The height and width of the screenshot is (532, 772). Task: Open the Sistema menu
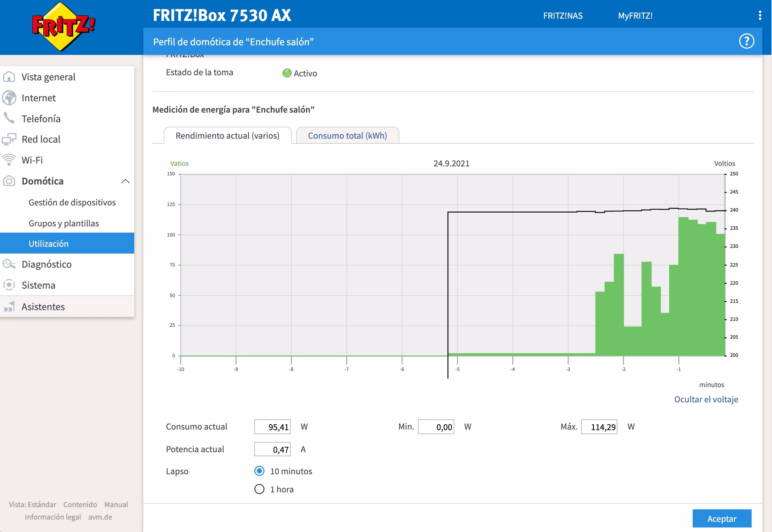click(67, 285)
